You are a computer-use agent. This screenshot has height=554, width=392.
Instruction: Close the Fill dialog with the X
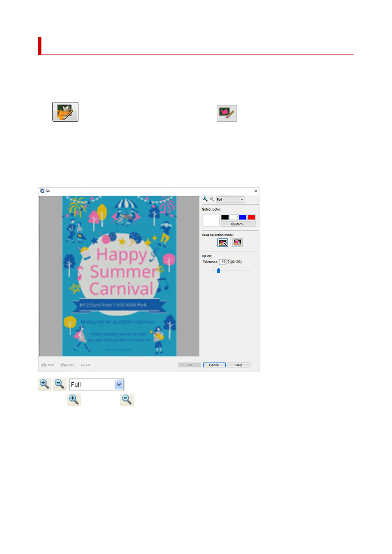pyautogui.click(x=256, y=191)
